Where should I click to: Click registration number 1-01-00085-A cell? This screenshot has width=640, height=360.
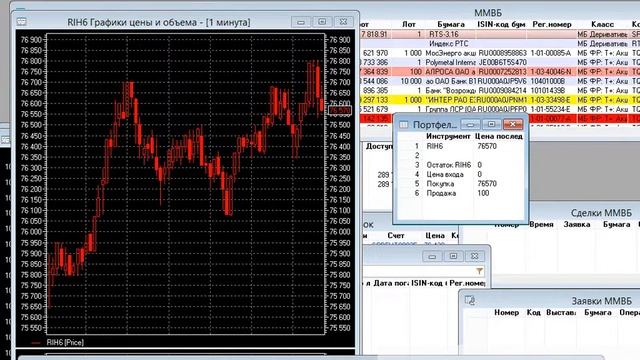click(551, 53)
